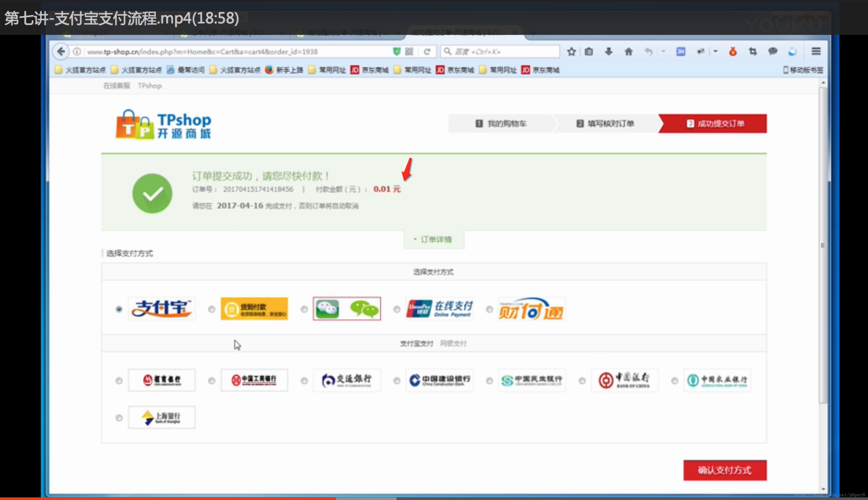Select the 招商银行 radio button
The image size is (868, 500).
[x=119, y=380]
